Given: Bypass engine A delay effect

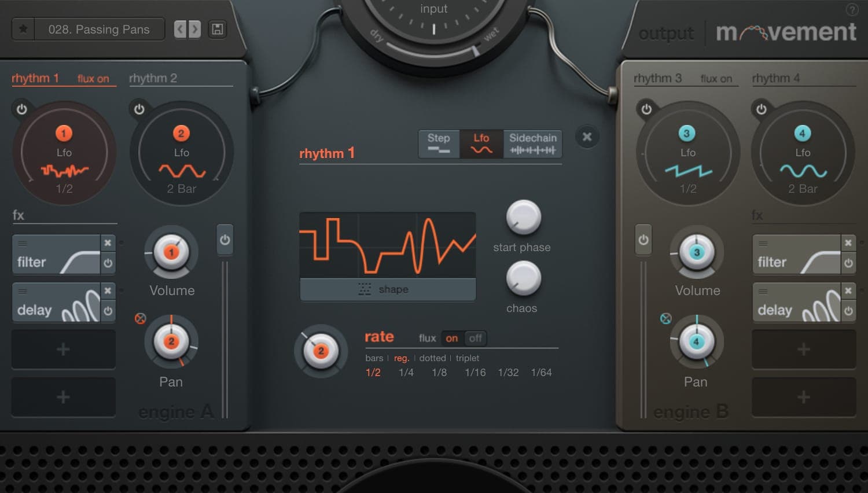Looking at the screenshot, I should tap(108, 311).
